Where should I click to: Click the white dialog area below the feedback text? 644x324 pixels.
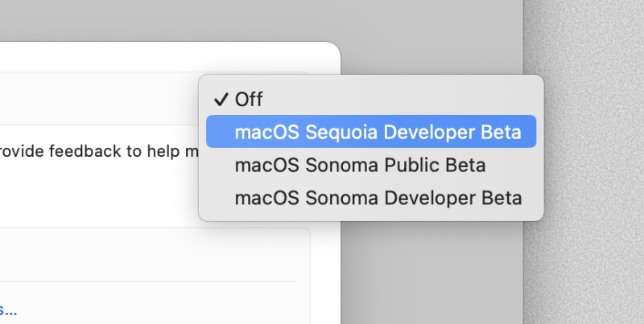pyautogui.click(x=97, y=197)
